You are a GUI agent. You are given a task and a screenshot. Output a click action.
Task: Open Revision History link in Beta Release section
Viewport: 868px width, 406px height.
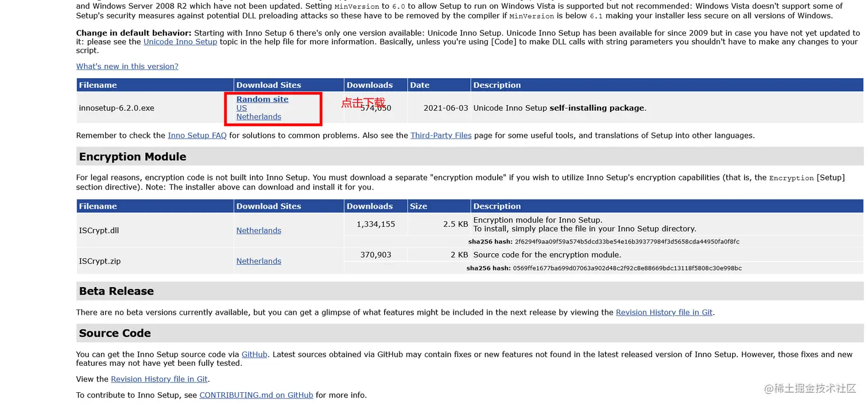tap(664, 312)
